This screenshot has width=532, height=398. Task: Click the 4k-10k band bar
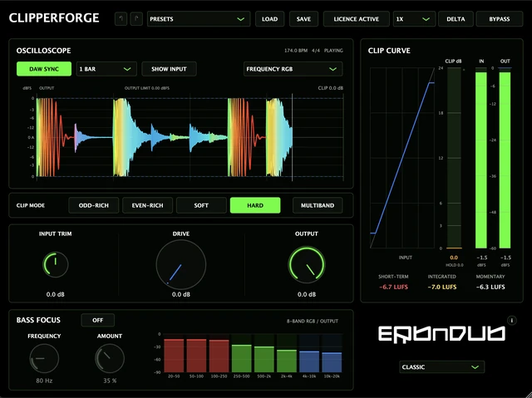[309, 361]
